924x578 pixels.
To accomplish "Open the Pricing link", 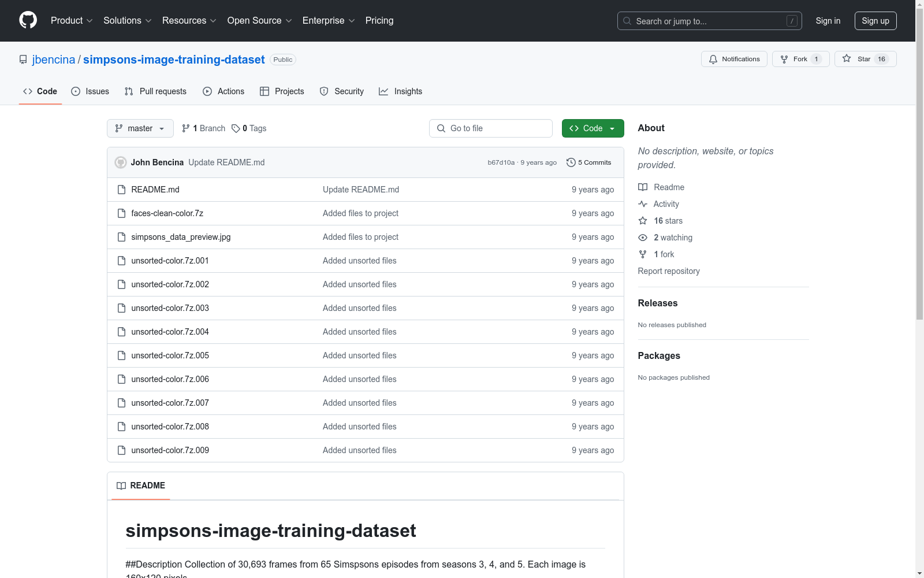I will (x=379, y=20).
